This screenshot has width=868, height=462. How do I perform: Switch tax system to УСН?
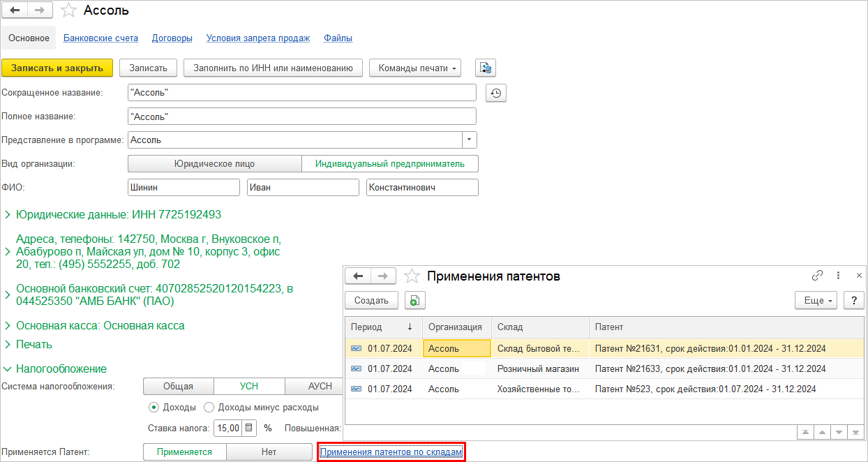click(249, 387)
